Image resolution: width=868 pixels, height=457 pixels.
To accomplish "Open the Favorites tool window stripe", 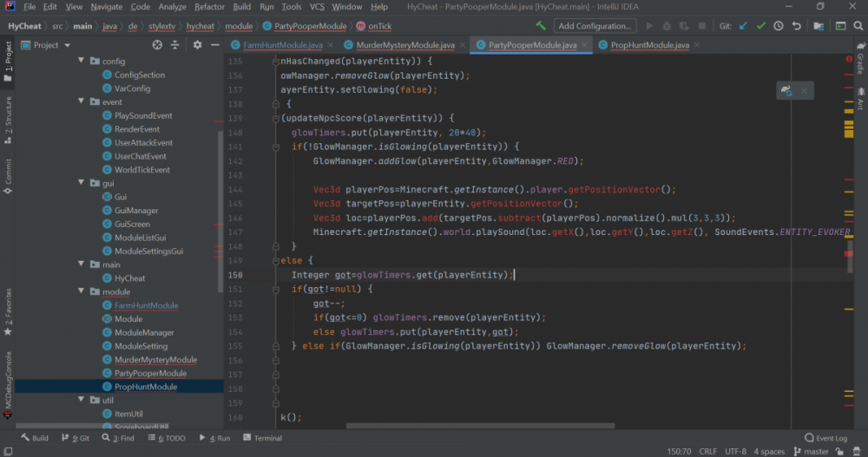I will point(8,312).
